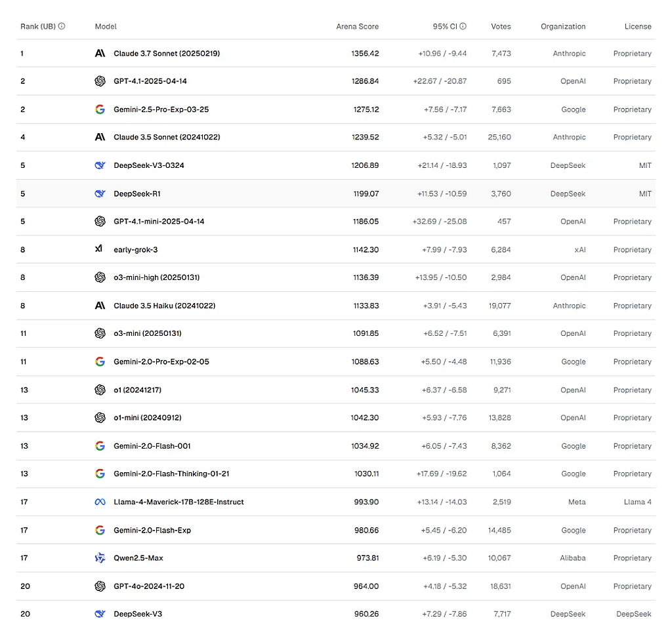Click the Anthropic logo beside Claude 3.5 Haiku
Image resolution: width=672 pixels, height=627 pixels.
100,306
